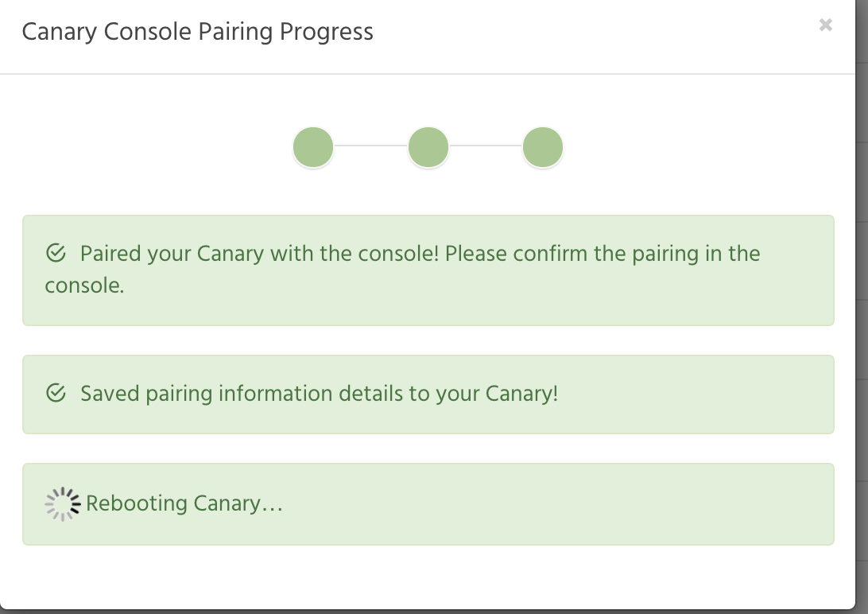Click the Canary Console Pairing Progress title
Viewport: 868px width, 614px height.
[x=198, y=32]
